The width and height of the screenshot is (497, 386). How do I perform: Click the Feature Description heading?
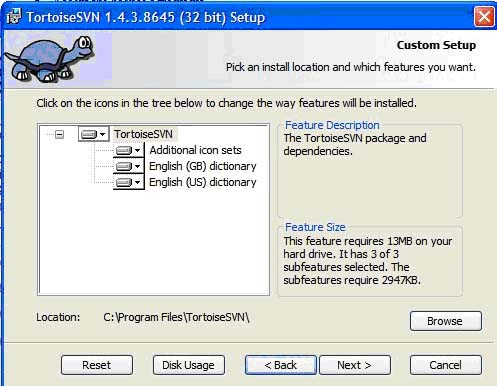point(332,125)
